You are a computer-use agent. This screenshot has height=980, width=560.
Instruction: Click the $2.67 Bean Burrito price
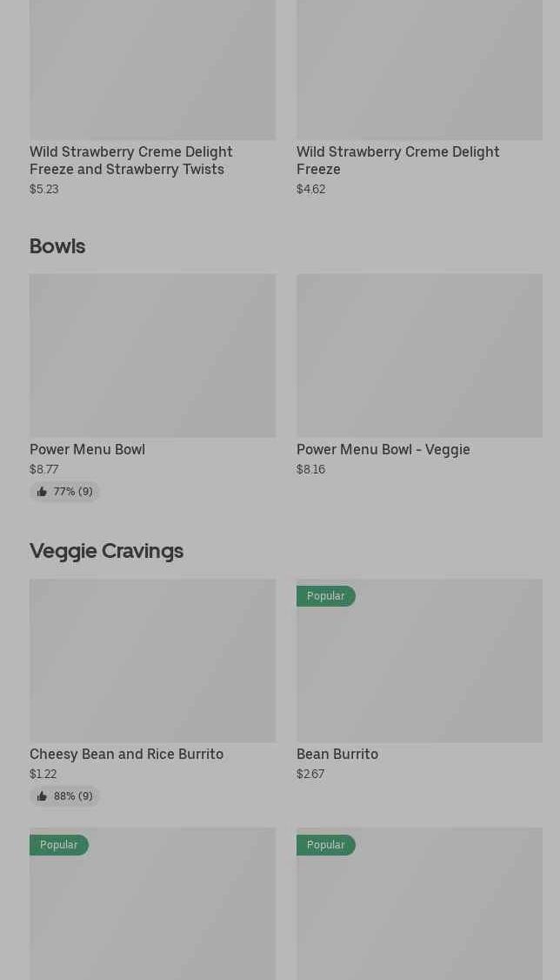310,774
